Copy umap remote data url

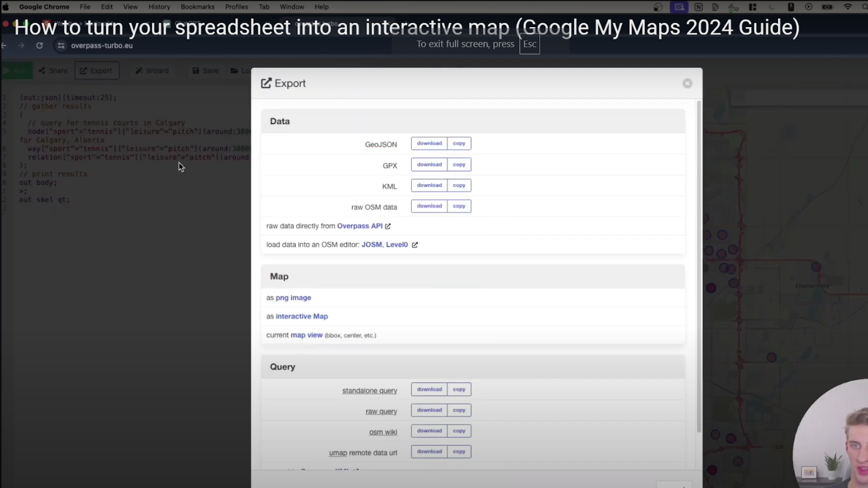459,452
